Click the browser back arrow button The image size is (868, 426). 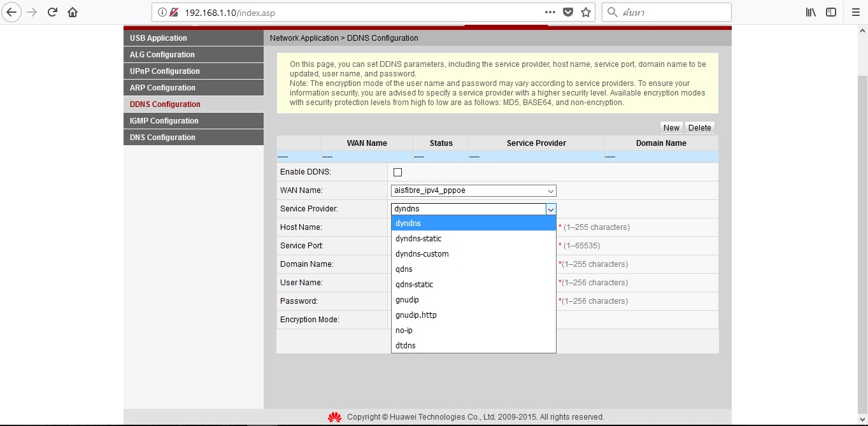pos(11,12)
